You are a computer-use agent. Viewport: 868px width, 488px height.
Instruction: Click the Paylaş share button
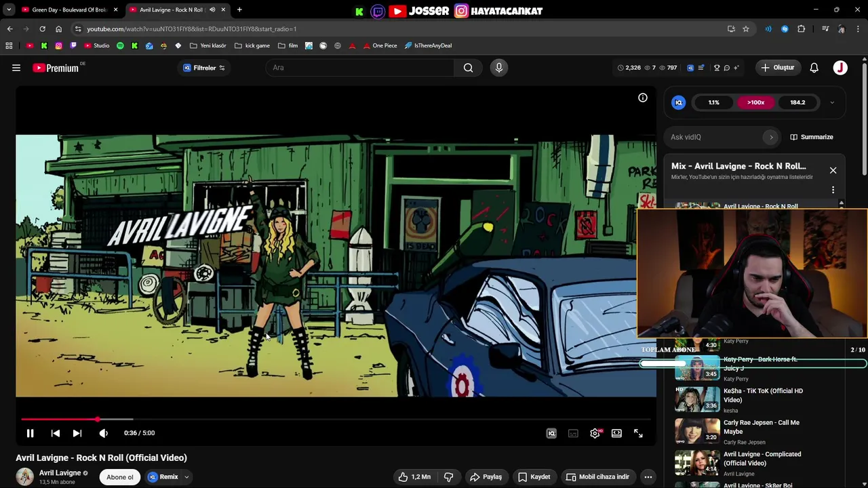(x=486, y=477)
